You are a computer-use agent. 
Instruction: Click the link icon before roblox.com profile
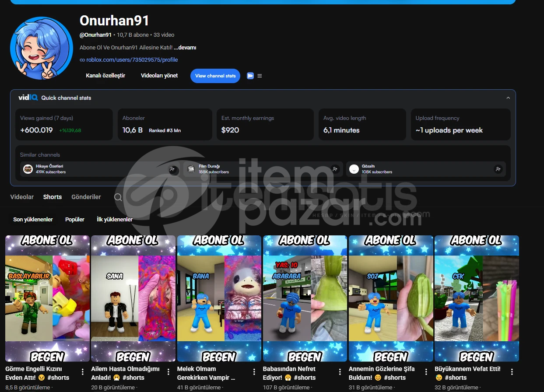click(82, 60)
